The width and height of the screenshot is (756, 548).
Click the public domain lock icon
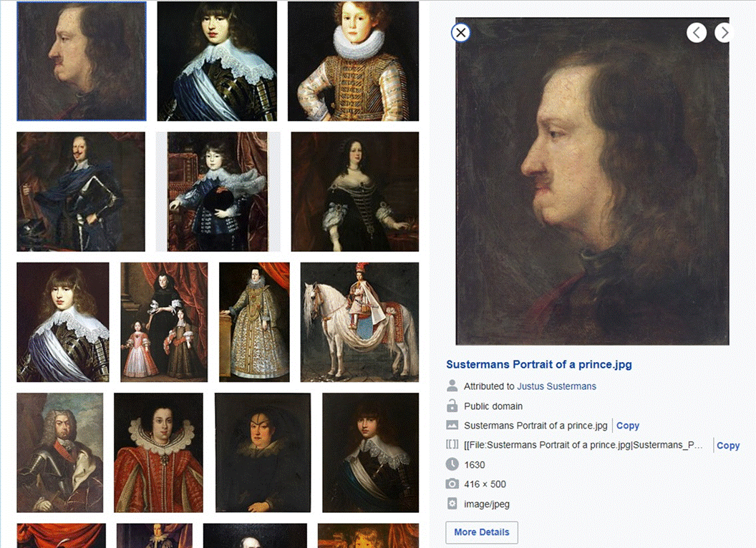click(452, 406)
